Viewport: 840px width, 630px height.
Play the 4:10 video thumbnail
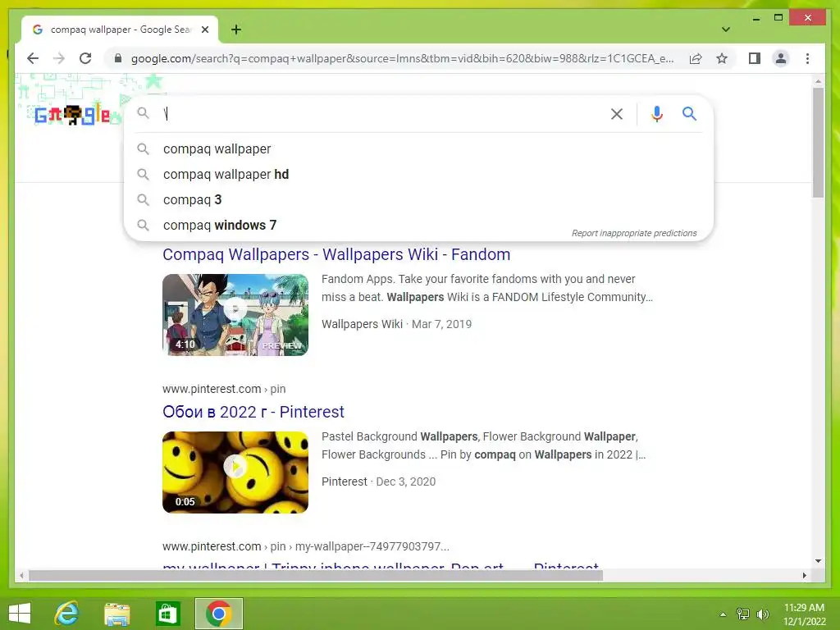[235, 315]
